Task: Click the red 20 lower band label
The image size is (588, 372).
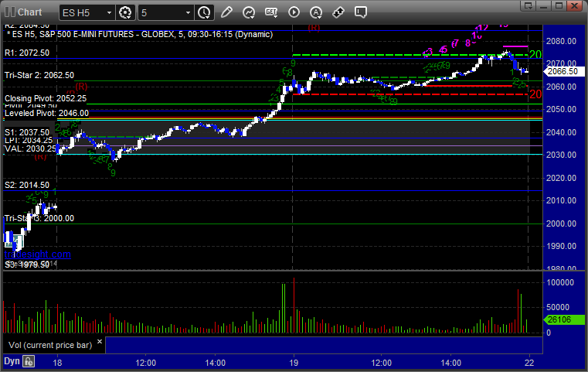Action: pyautogui.click(x=535, y=94)
